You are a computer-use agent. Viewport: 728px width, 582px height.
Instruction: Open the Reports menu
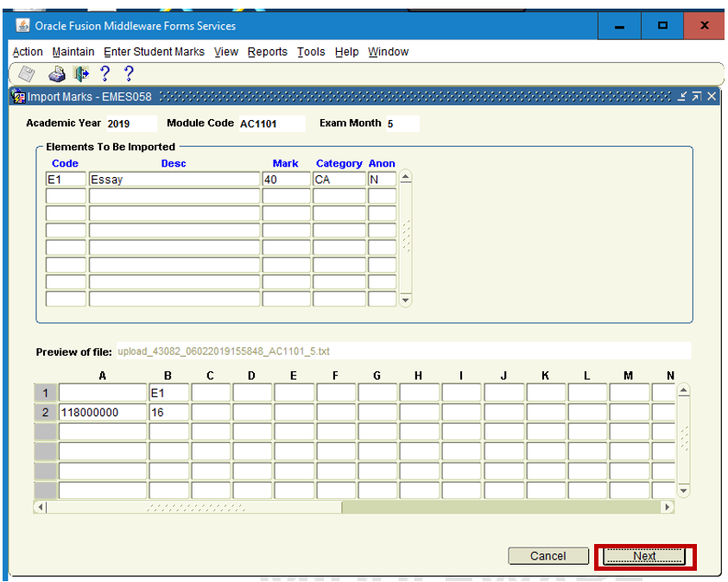pyautogui.click(x=267, y=52)
